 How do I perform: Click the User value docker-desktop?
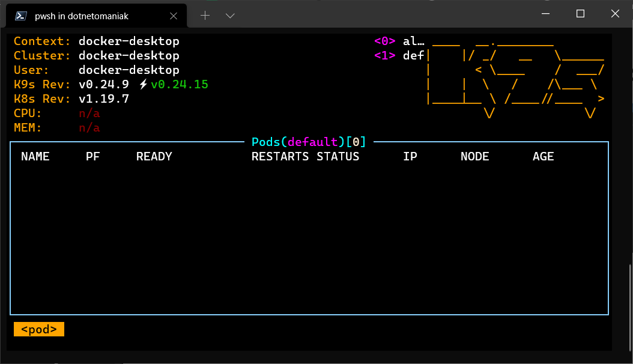[129, 70]
